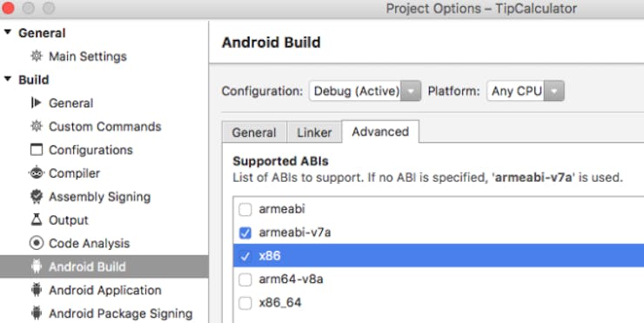Click the Main Settings gear icon

(x=37, y=56)
